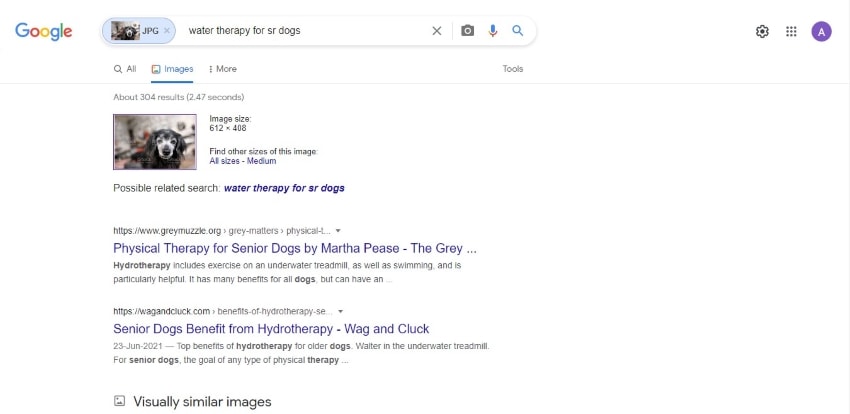Open the account profile avatar
The height and width of the screenshot is (414, 850).
[821, 31]
